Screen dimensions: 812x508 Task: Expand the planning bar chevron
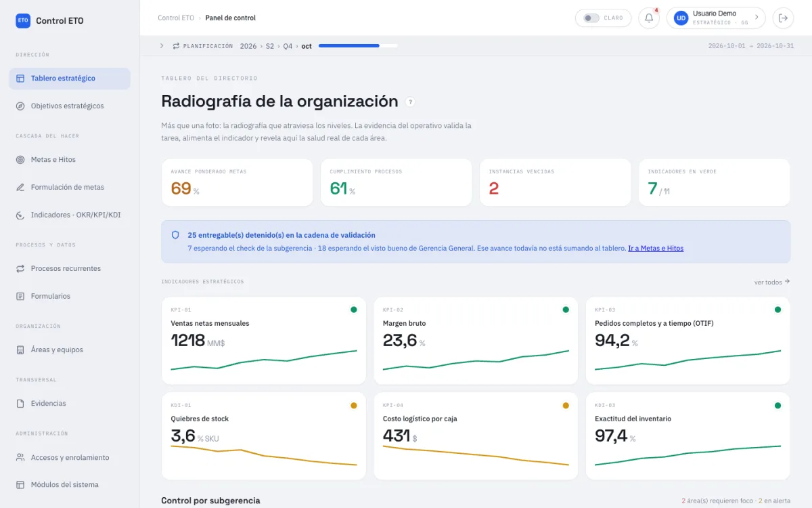point(162,46)
